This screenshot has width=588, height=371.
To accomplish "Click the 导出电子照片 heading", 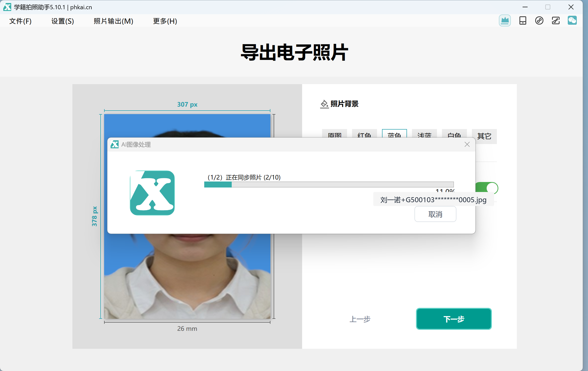I will pyautogui.click(x=294, y=52).
